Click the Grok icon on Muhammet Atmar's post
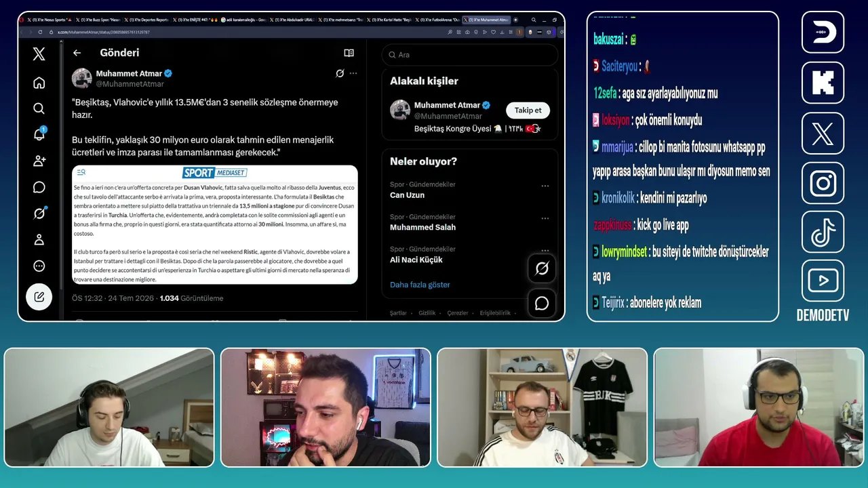Viewport: 868px width, 488px height. tap(340, 73)
